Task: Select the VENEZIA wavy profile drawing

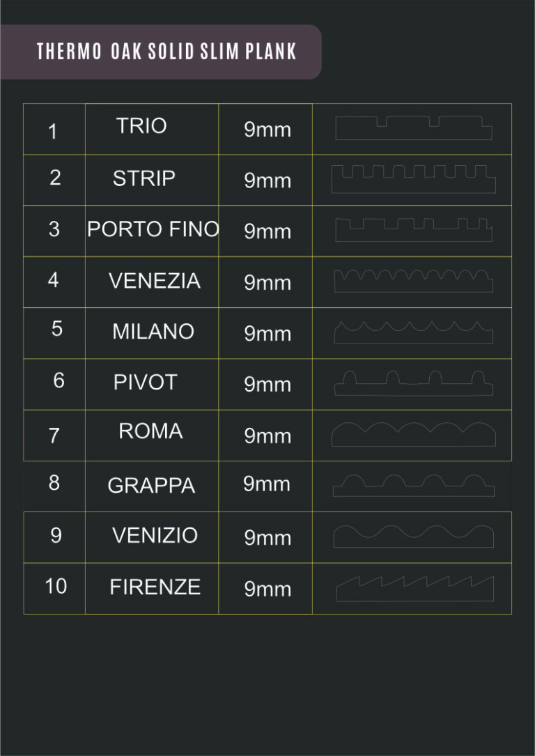Action: point(414,281)
